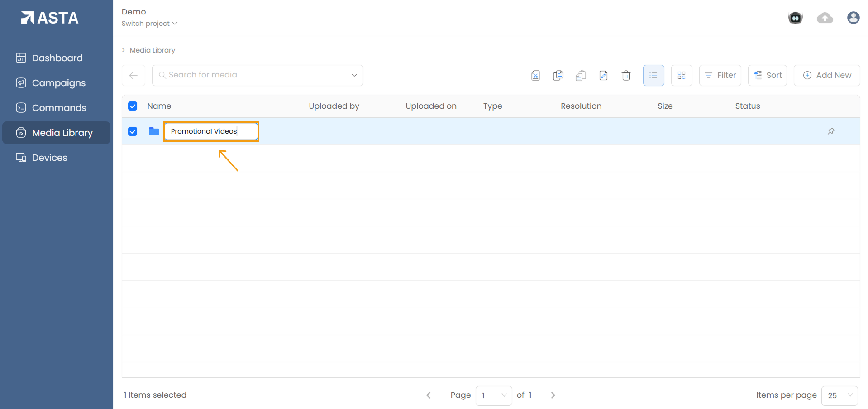Image resolution: width=868 pixels, height=409 pixels.
Task: Click the Rename (pencil) file icon
Action: pos(603,76)
